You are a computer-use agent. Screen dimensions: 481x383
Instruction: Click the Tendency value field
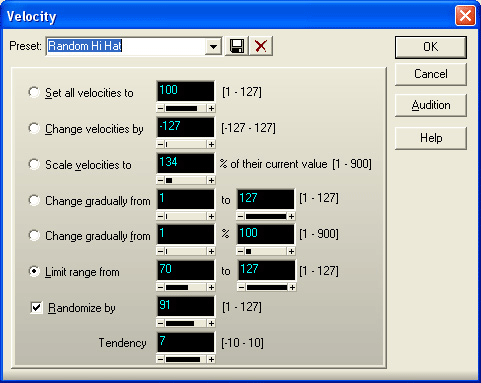(186, 342)
